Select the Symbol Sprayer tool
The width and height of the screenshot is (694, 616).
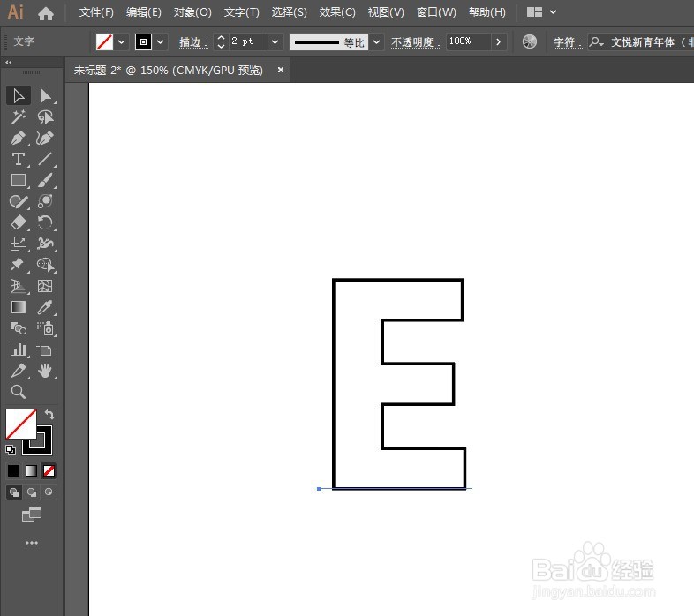pyautogui.click(x=45, y=328)
